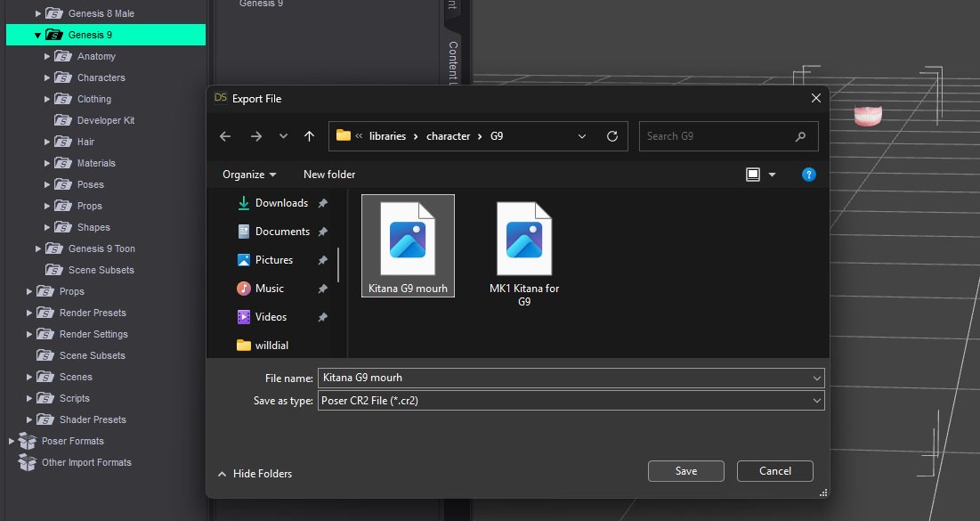
Task: Click Save to export the file
Action: click(x=686, y=471)
